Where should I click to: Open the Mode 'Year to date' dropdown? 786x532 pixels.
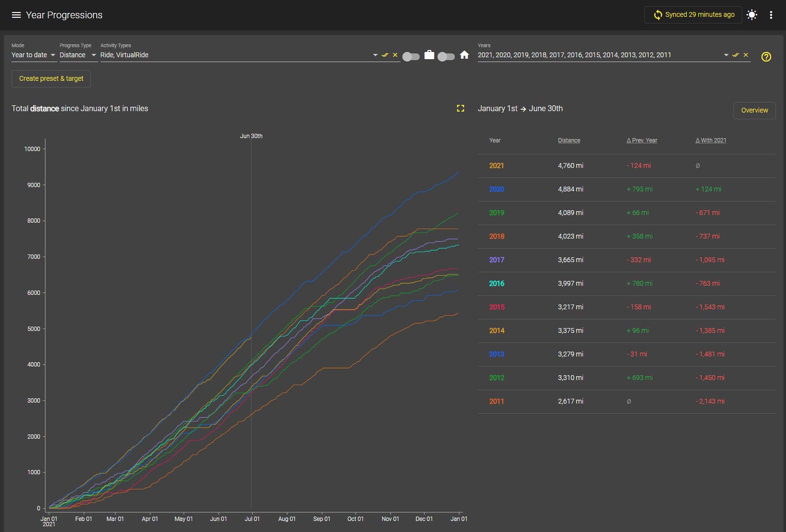coord(34,55)
